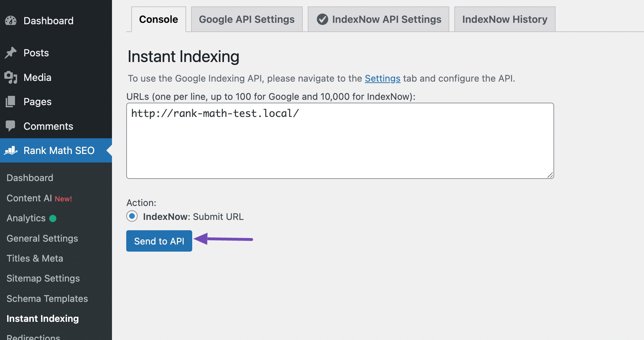
Task: Open Schema Templates from the sidebar
Action: (x=47, y=299)
